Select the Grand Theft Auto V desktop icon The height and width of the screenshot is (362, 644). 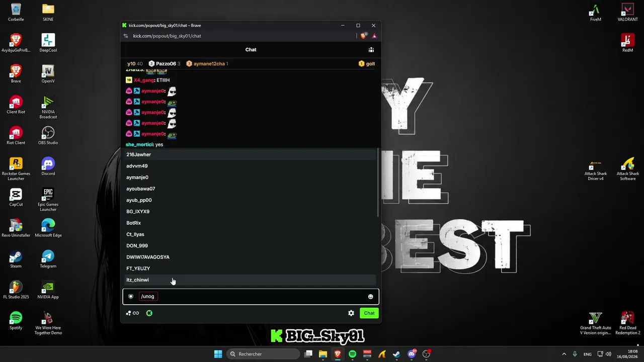click(596, 323)
